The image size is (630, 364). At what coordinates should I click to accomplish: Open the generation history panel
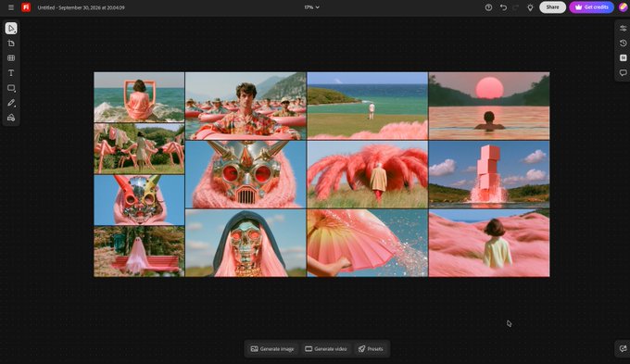pyautogui.click(x=624, y=43)
